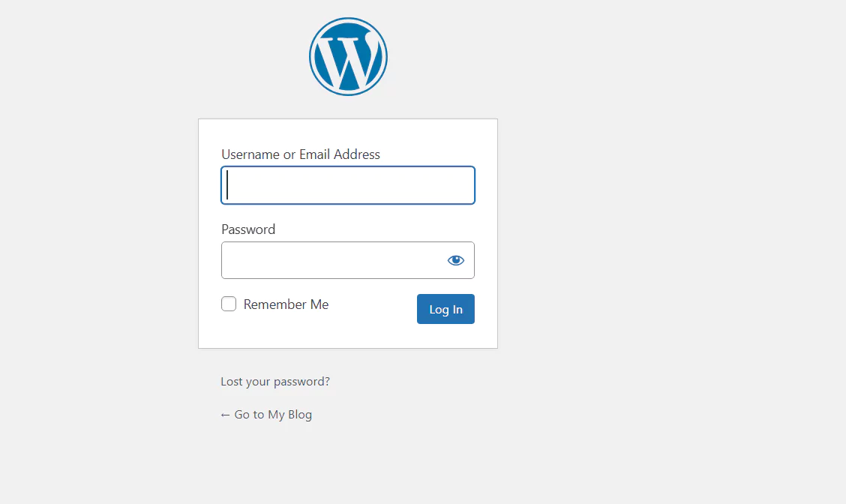Screen dimensions: 846x504
Task: Click the left arrow before "Go to My Blog"
Action: point(225,415)
